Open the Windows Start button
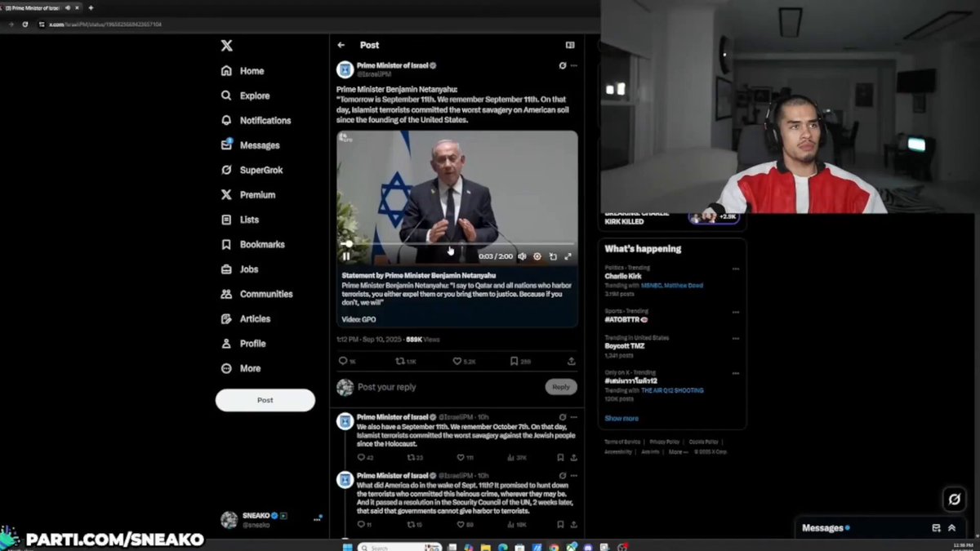This screenshot has width=980, height=551. (x=346, y=547)
